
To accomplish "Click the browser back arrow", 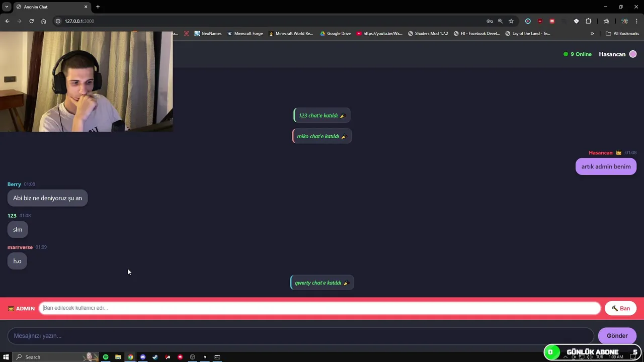I will click(x=7, y=21).
